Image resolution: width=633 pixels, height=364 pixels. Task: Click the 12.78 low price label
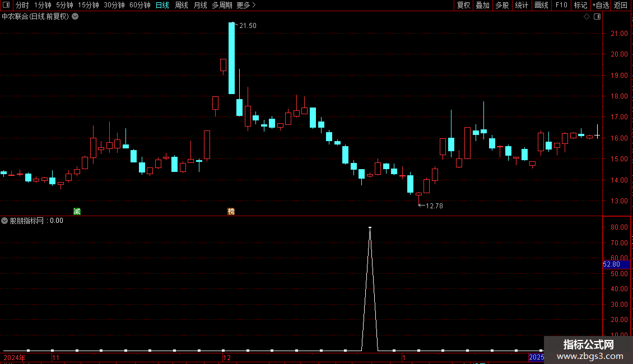tap(434, 206)
